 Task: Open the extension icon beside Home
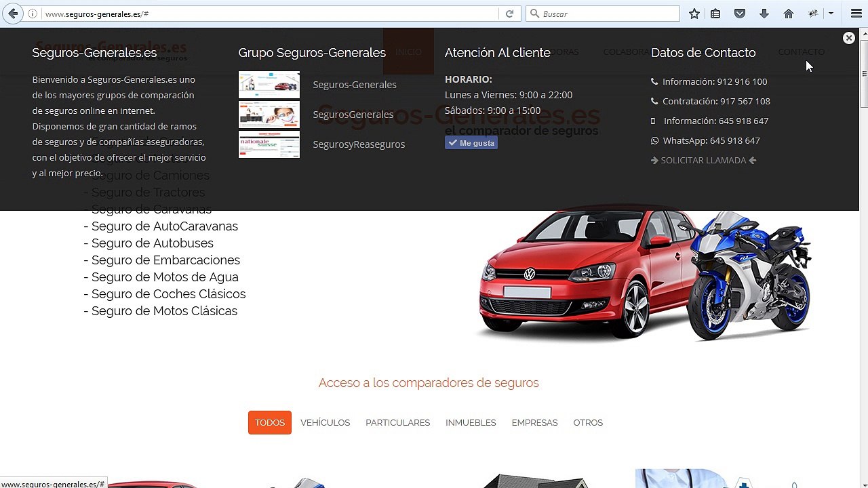click(x=813, y=14)
